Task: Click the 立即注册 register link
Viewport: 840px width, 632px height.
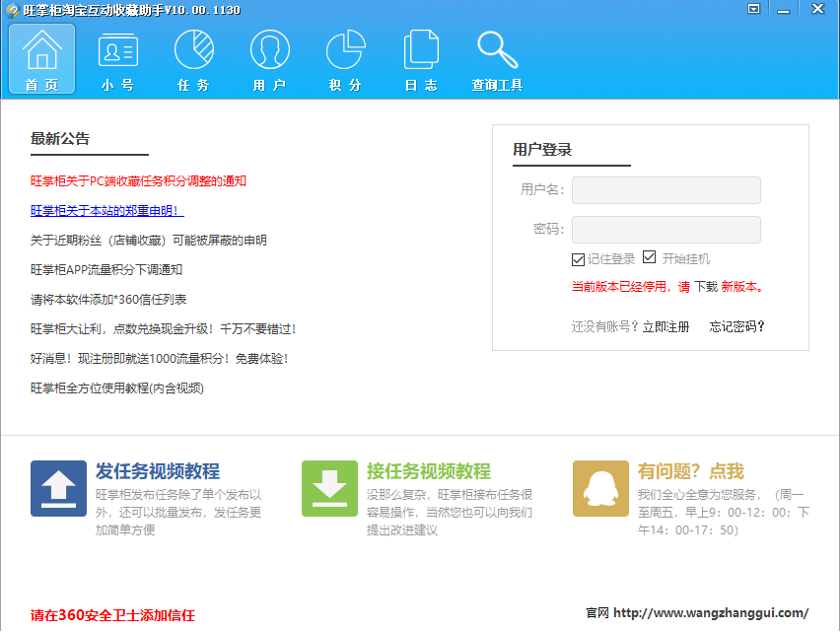Action: (665, 326)
